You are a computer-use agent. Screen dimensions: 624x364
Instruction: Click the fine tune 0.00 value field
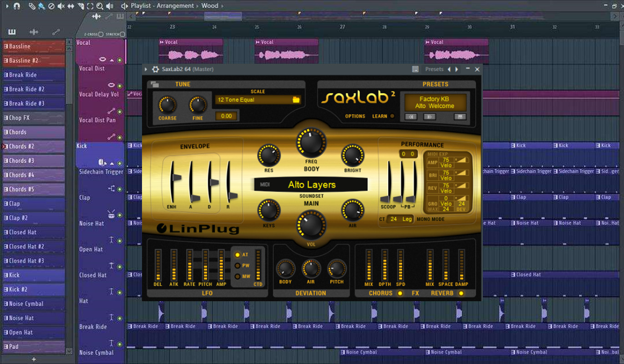pyautogui.click(x=226, y=116)
